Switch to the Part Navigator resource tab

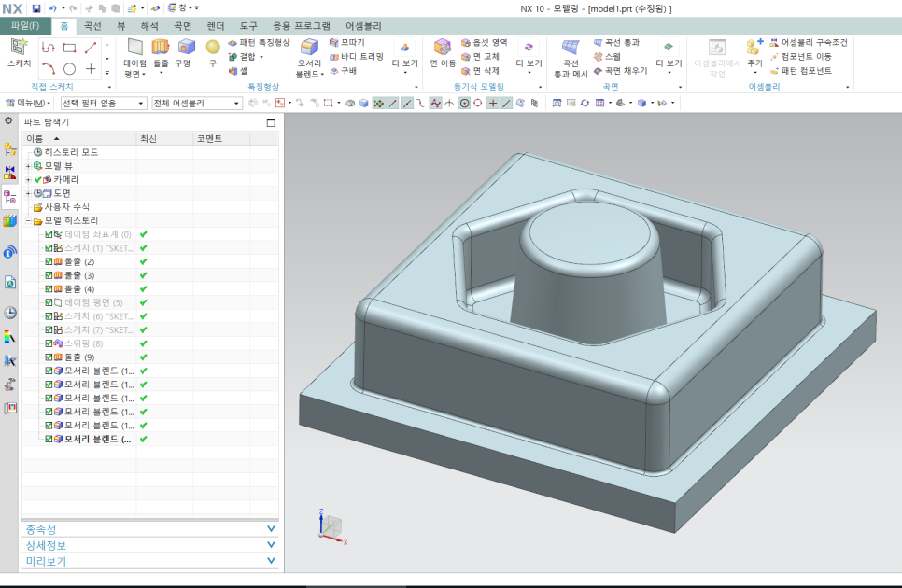point(9,197)
